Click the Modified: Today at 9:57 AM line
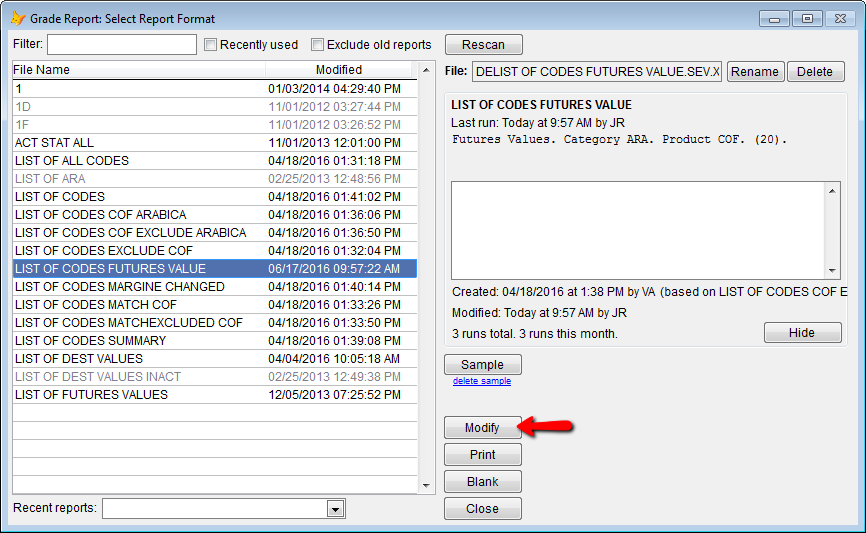The image size is (866, 533). point(540,313)
